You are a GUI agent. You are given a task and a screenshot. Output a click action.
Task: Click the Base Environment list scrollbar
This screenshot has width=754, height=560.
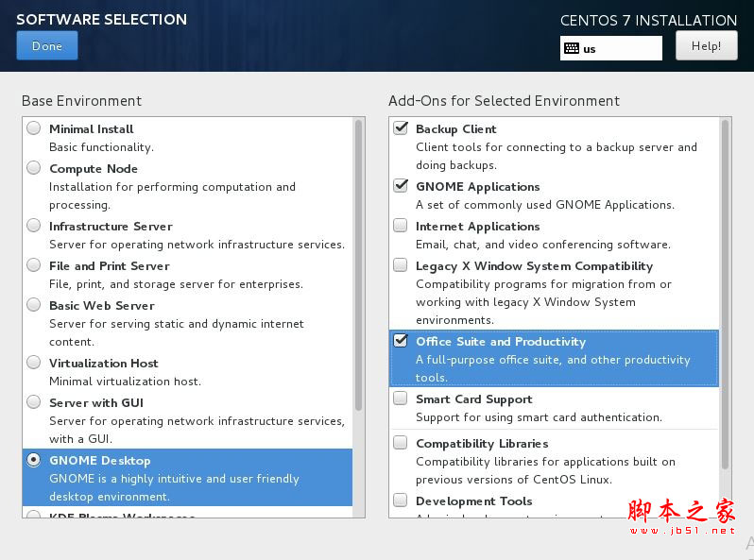point(359,264)
